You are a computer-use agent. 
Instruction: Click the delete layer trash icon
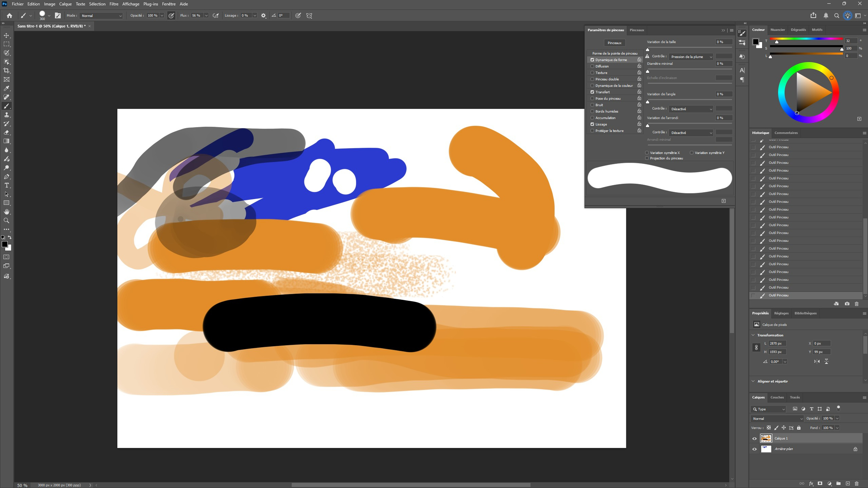(857, 483)
